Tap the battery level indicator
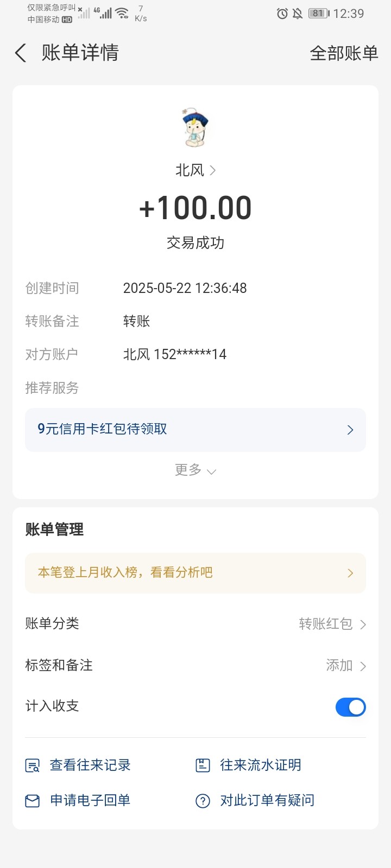Image resolution: width=391 pixels, height=868 pixels. [x=319, y=14]
